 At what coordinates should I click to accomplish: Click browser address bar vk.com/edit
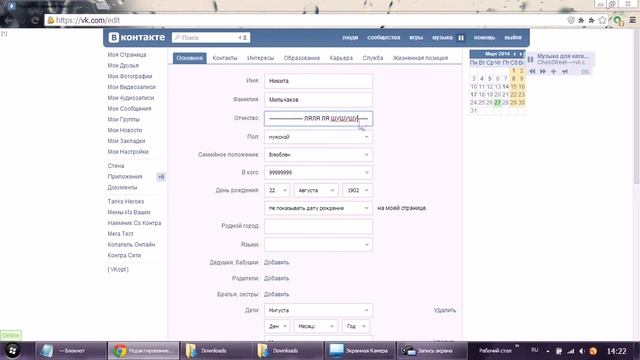[306, 20]
